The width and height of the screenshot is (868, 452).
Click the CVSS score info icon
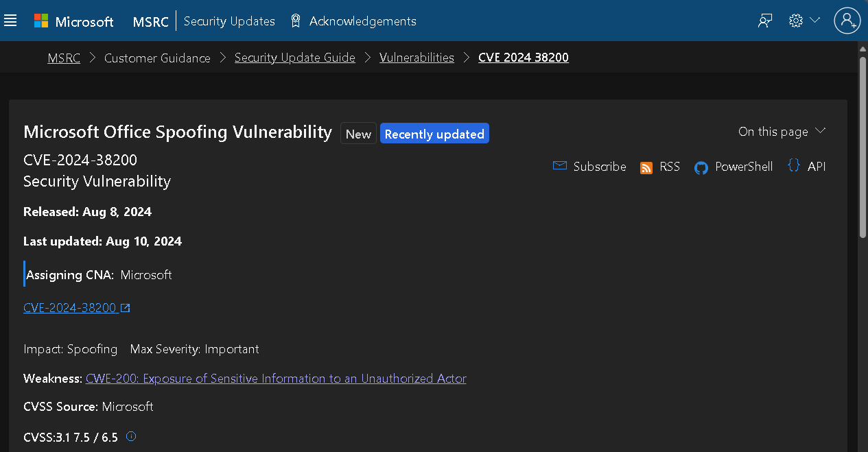(131, 436)
